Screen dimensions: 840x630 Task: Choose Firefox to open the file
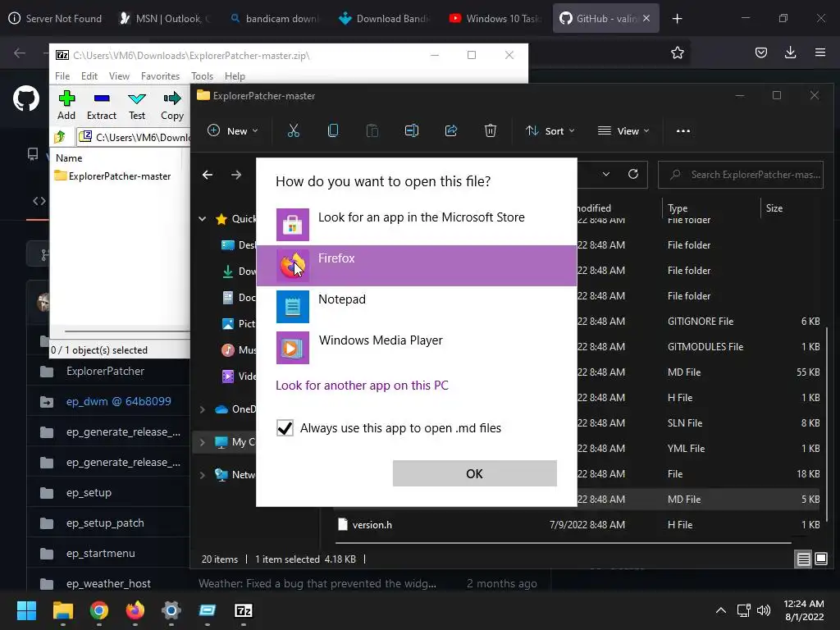416,266
